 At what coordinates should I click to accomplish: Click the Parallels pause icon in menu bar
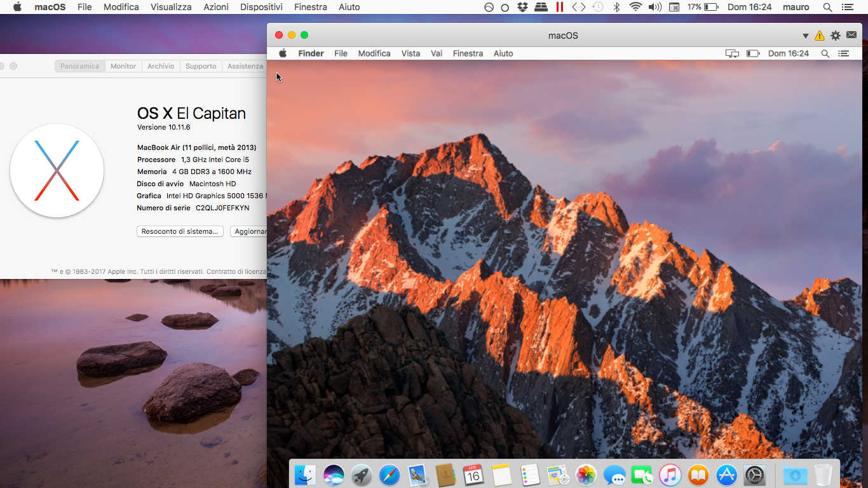coord(559,7)
